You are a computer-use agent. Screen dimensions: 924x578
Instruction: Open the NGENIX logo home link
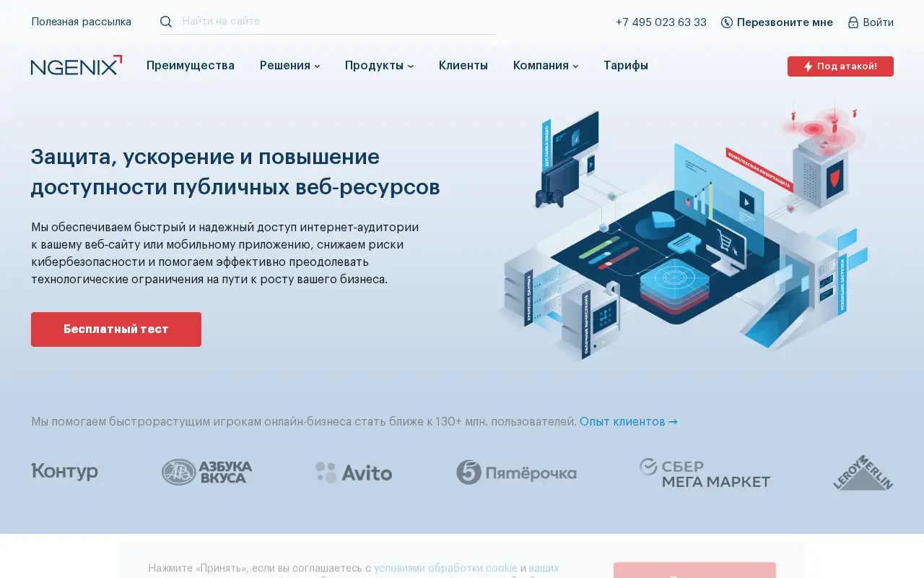coord(77,65)
